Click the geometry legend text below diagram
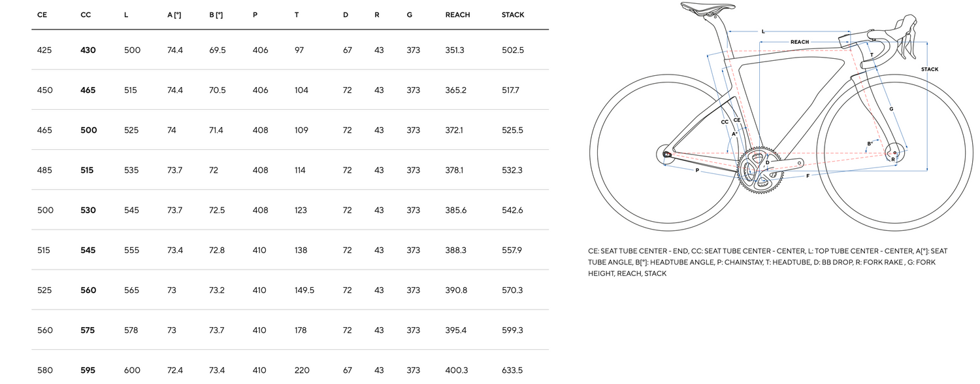980x384 pixels. (768, 262)
